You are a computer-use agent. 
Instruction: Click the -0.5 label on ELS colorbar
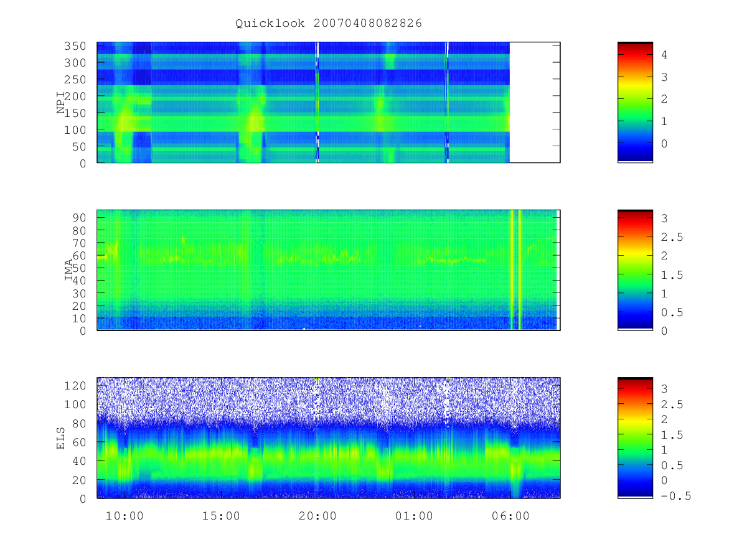[675, 496]
